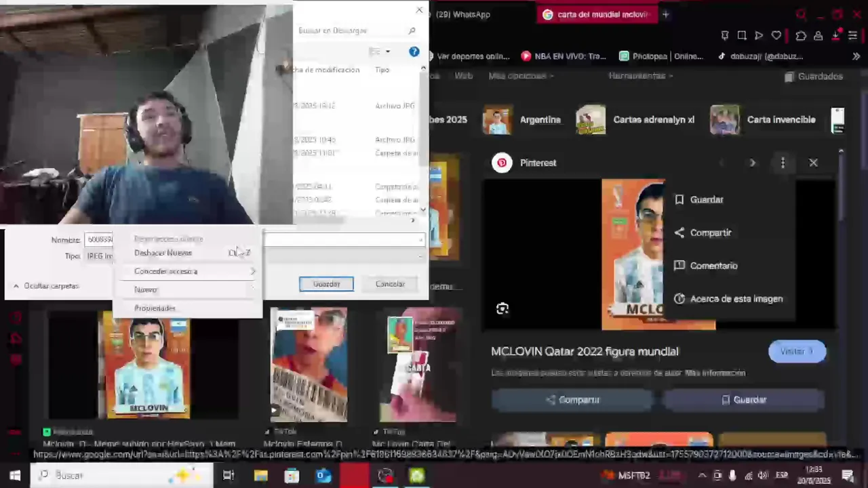Click Compartir button below image title
This screenshot has width=868, height=488.
(573, 400)
